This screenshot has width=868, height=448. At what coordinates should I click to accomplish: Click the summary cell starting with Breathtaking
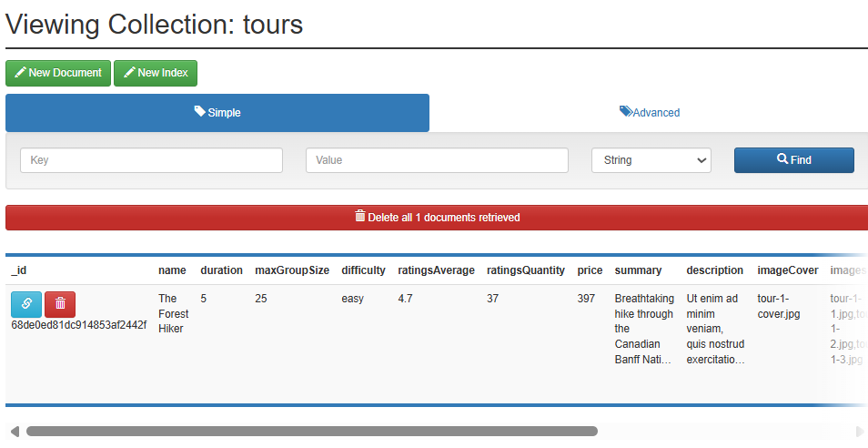pos(644,329)
